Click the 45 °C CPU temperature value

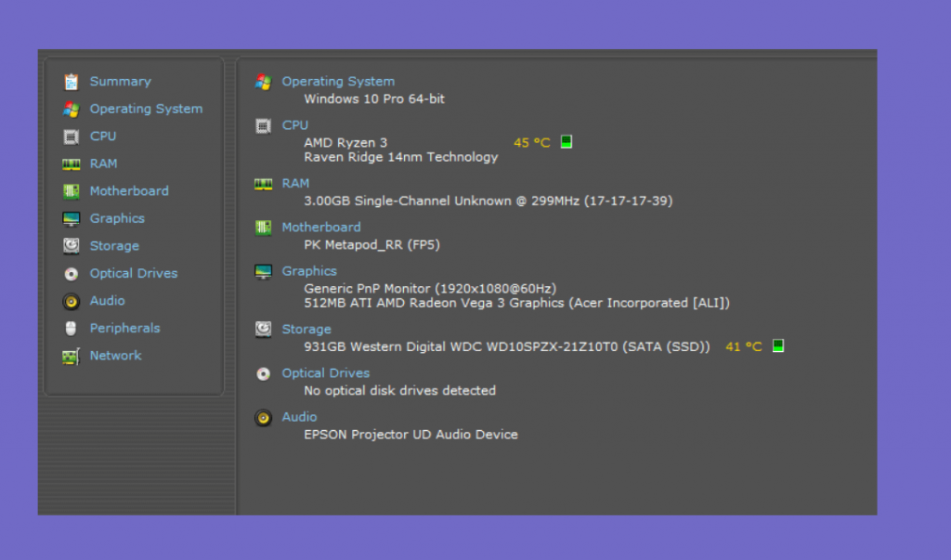tap(532, 143)
